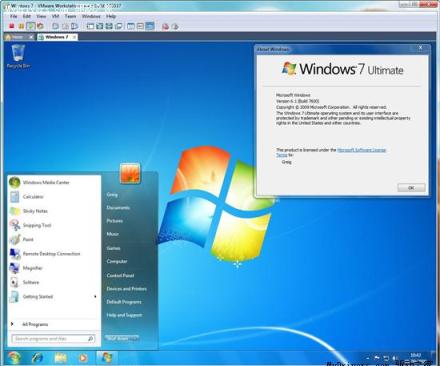Select the highlighted Console view toolbar icon
Image resolution: width=440 pixels, height=366 pixels.
coord(150,26)
